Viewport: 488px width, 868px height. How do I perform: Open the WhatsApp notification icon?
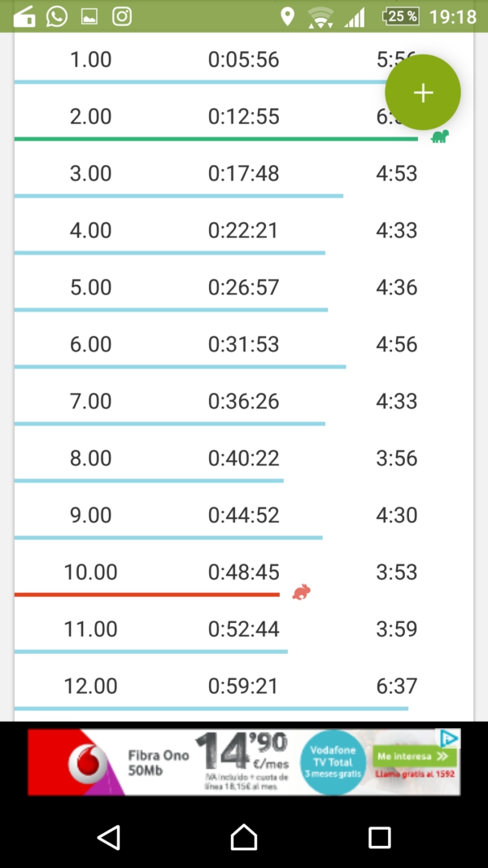[56, 16]
